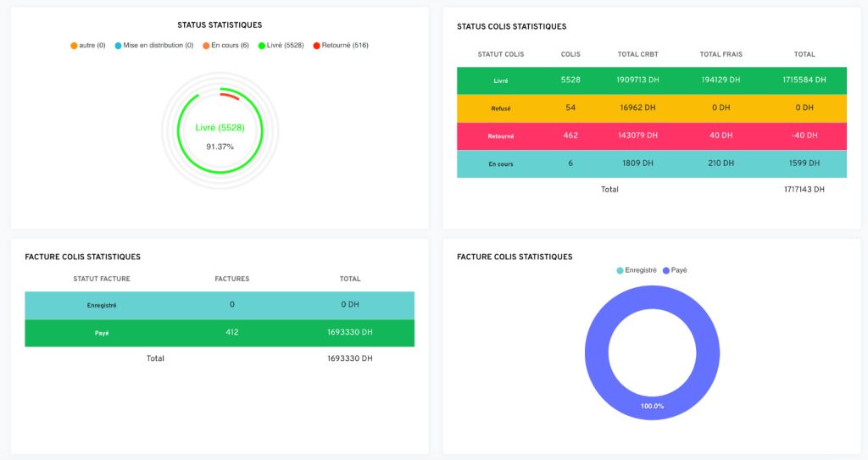Click the '100.0%' label on donut chart

(652, 407)
